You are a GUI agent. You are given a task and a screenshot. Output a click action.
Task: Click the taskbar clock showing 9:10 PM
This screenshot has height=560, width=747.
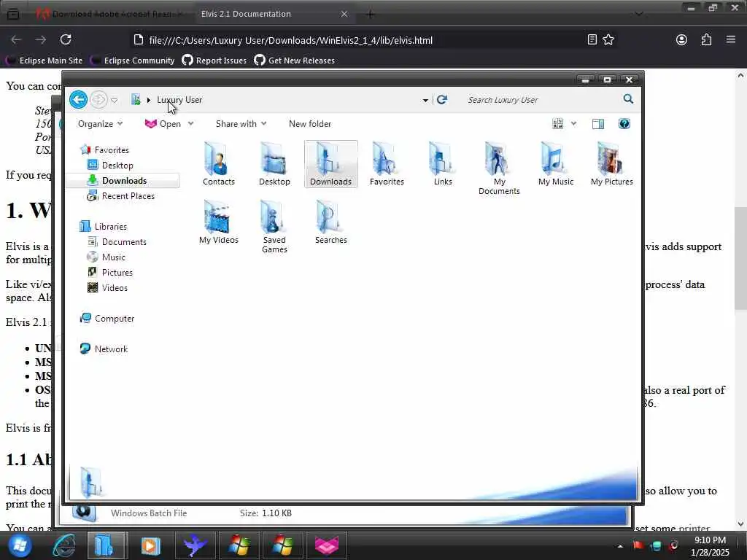click(710, 546)
